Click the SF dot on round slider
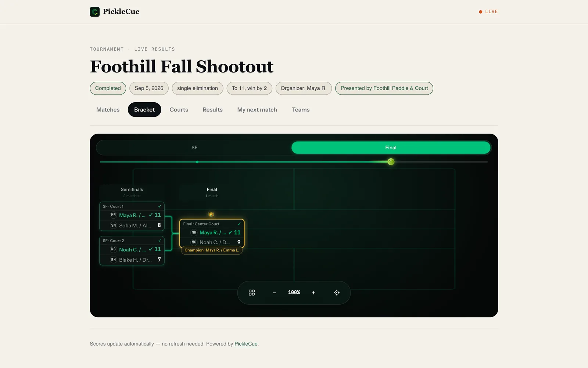Viewport: 588px width, 368px height. tap(197, 162)
